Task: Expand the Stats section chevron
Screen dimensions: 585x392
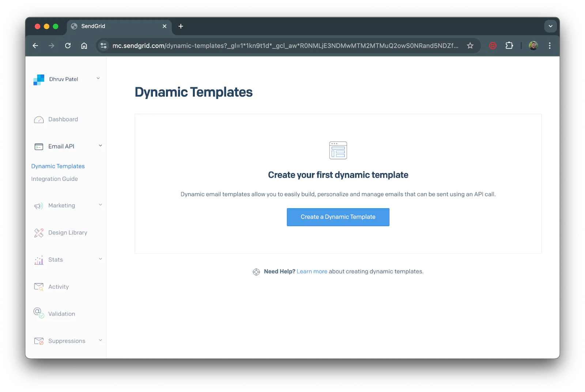Action: click(101, 259)
